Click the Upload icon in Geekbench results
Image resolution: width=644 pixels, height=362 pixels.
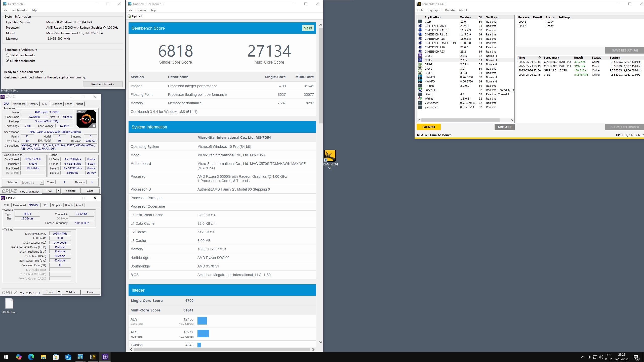point(129,16)
